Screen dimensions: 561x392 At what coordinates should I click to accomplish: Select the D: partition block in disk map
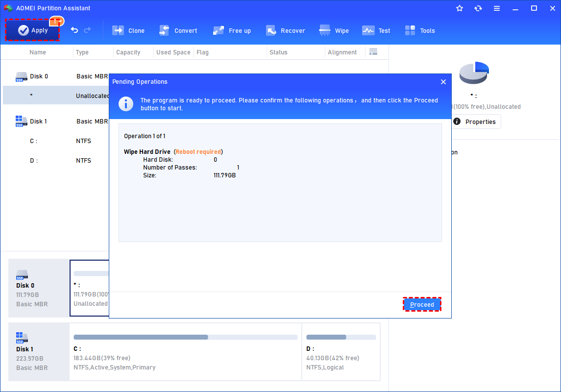[341, 352]
